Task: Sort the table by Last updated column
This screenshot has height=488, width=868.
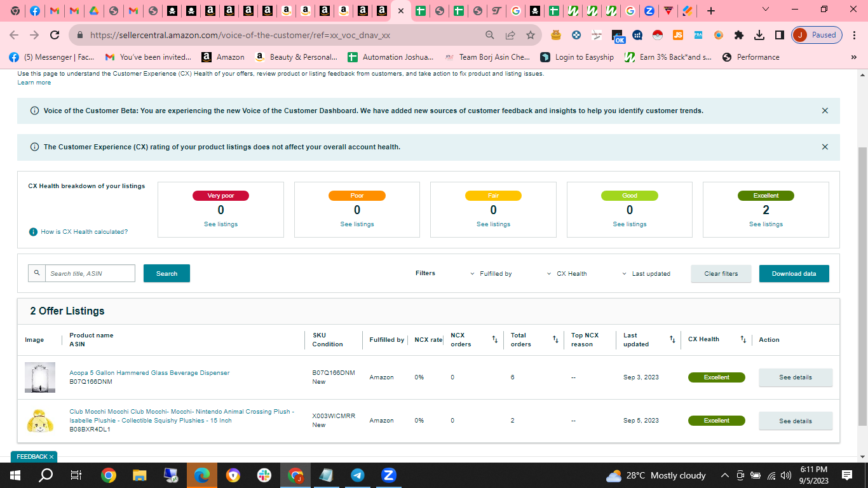Action: tap(672, 340)
